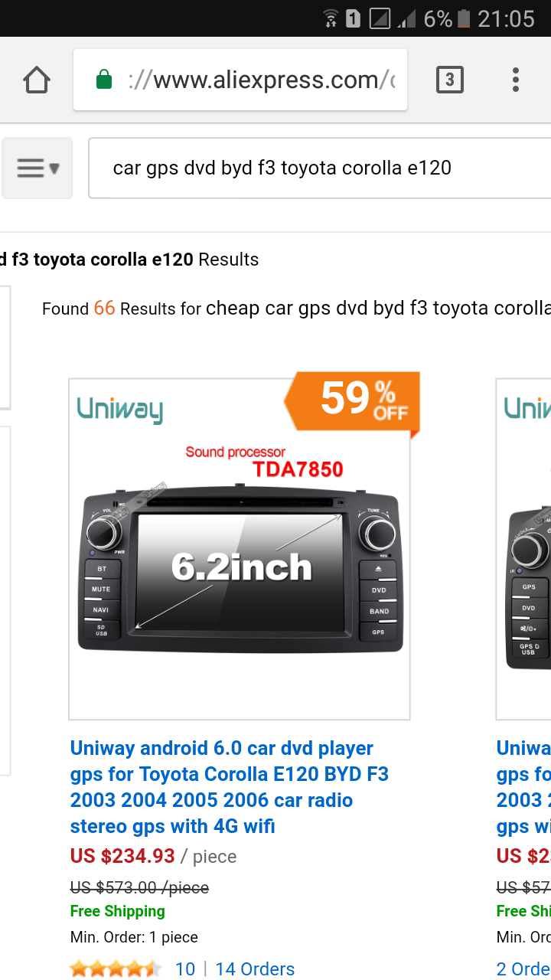Open the browser tab switcher showing 3
Image resolution: width=551 pixels, height=980 pixels.
coord(449,80)
